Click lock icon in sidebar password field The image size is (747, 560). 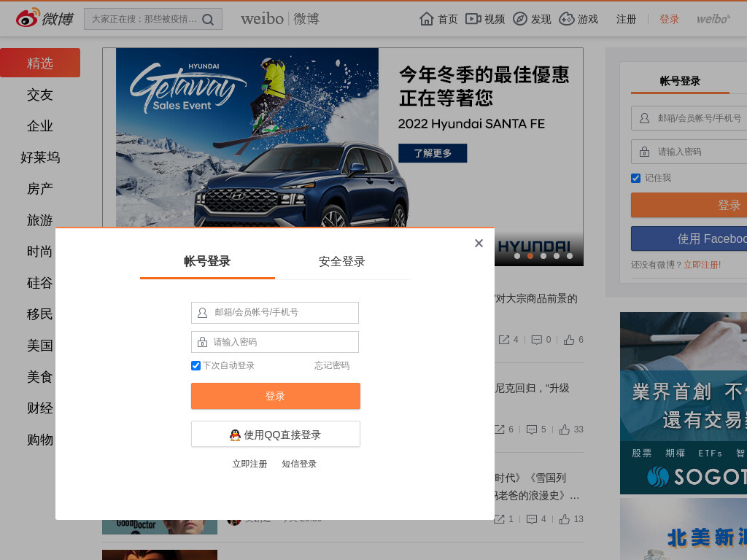tap(644, 152)
